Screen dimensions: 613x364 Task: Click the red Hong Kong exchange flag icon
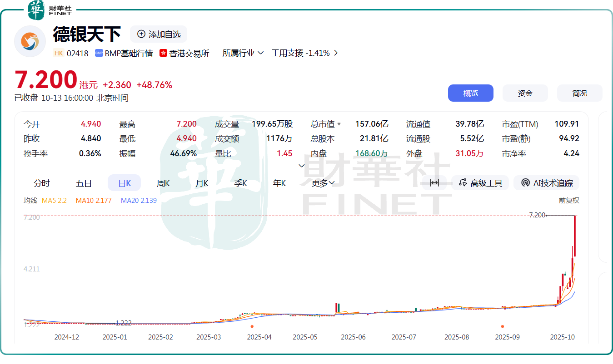click(x=164, y=53)
